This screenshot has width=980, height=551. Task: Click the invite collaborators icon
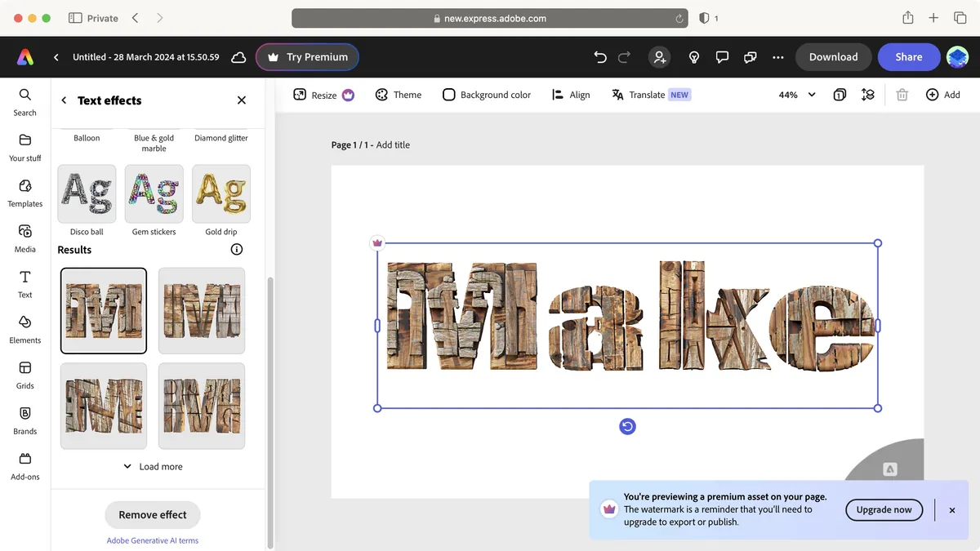tap(659, 56)
